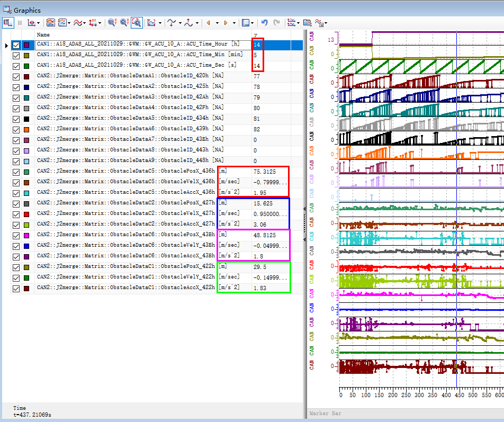Screen dimensions: 504x422
Task: Click orange color swatch of ObstacleID_439h
Action: [x=26, y=130]
